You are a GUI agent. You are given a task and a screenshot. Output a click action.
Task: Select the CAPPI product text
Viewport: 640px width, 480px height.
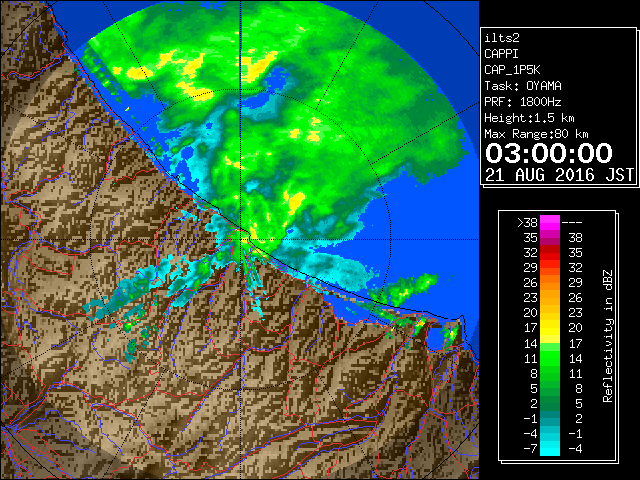[x=501, y=54]
